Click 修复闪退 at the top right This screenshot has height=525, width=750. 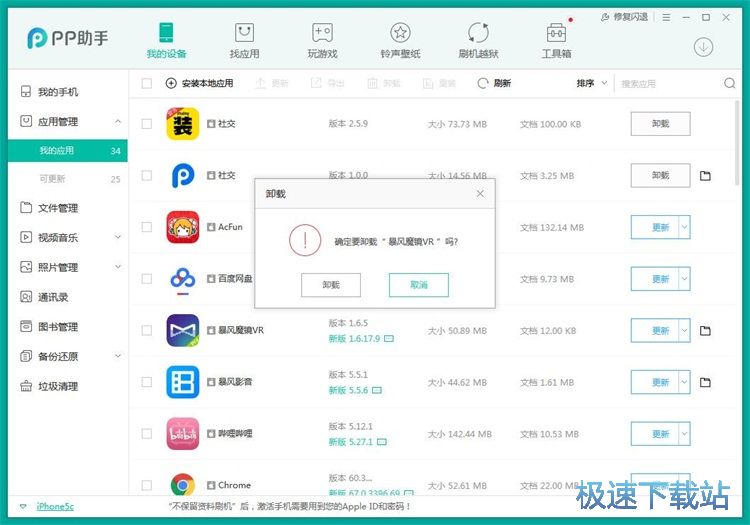click(x=624, y=17)
